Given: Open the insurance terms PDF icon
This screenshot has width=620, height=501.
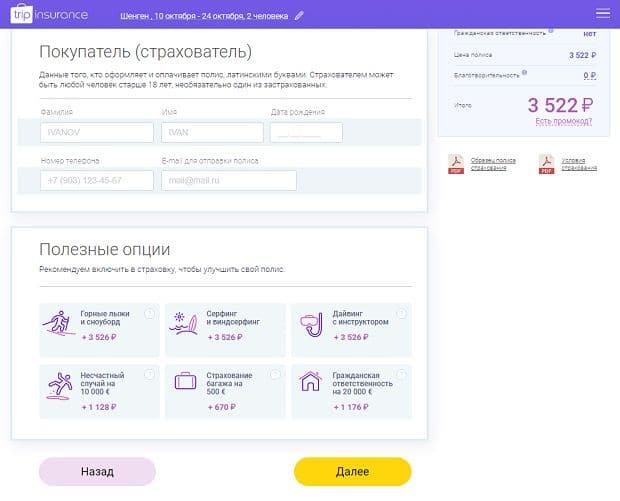Looking at the screenshot, I should tap(546, 164).
